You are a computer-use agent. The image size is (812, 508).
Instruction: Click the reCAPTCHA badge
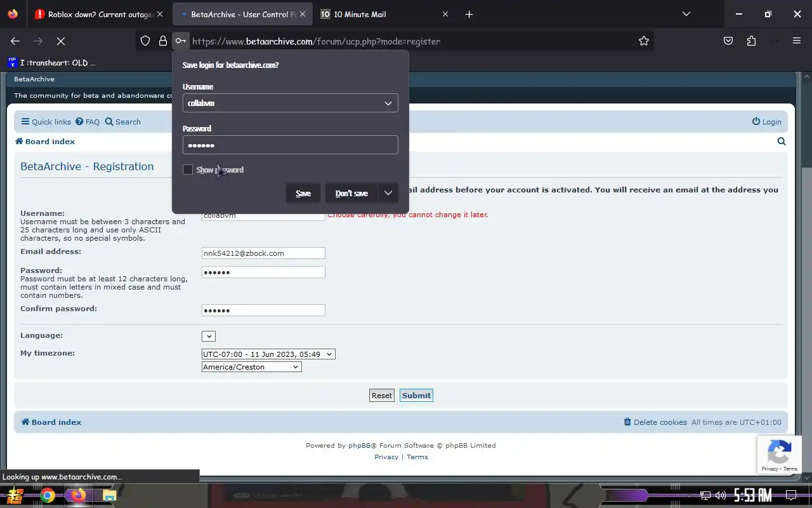pos(779,455)
